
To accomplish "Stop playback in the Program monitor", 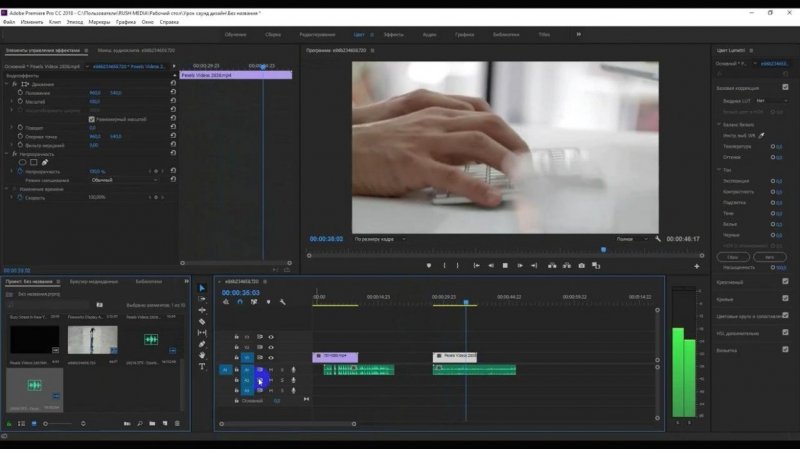I will pyautogui.click(x=505, y=266).
